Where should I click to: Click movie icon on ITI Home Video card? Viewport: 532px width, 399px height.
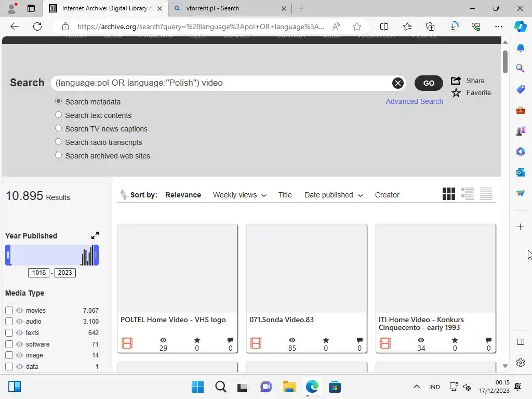385,343
